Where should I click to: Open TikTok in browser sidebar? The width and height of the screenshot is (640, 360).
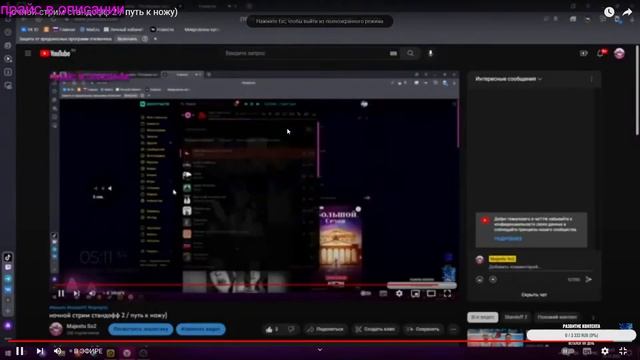pos(8,257)
